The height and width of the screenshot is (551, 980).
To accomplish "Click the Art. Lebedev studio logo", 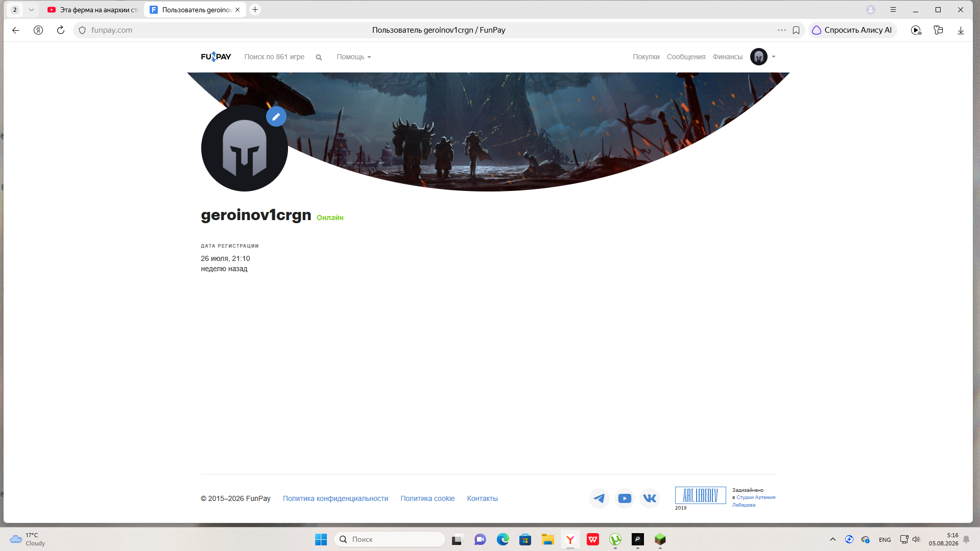I will [x=700, y=495].
